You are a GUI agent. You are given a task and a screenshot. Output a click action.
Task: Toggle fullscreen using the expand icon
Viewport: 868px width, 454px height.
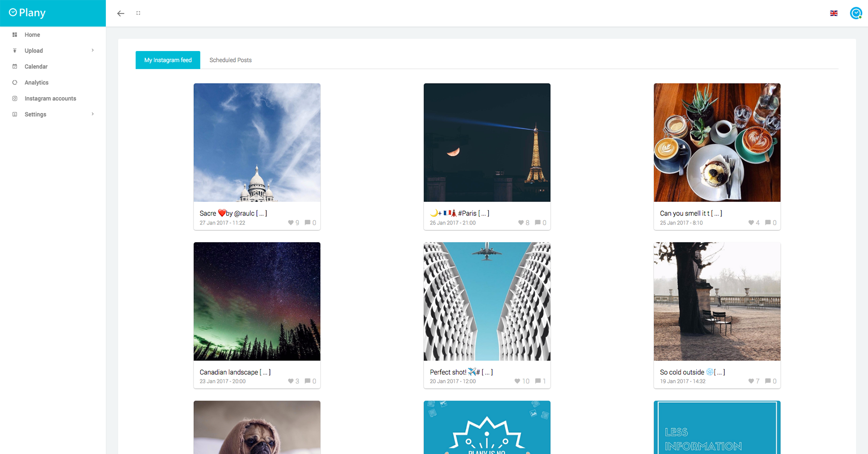(x=138, y=13)
